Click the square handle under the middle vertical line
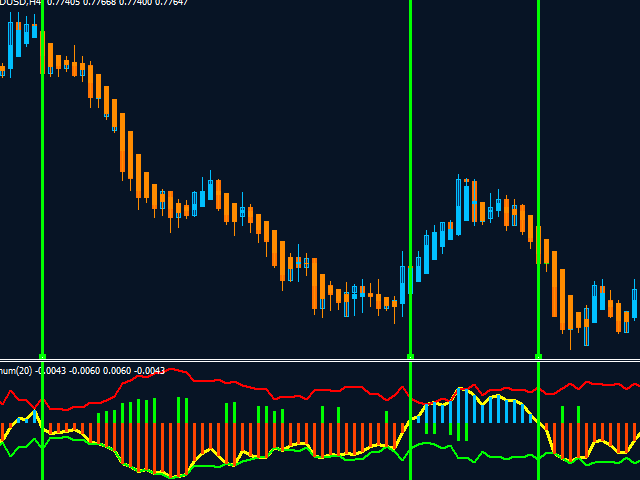 point(411,356)
